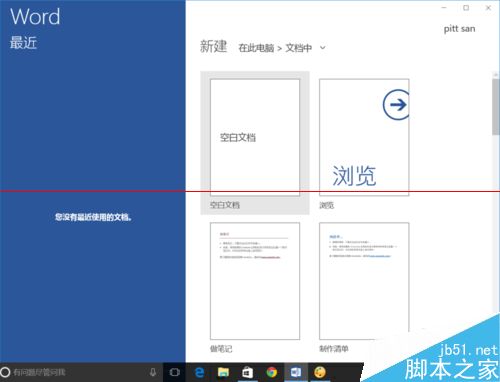Click the 空白文档 caption label
The width and height of the screenshot is (500, 382).
coord(225,205)
